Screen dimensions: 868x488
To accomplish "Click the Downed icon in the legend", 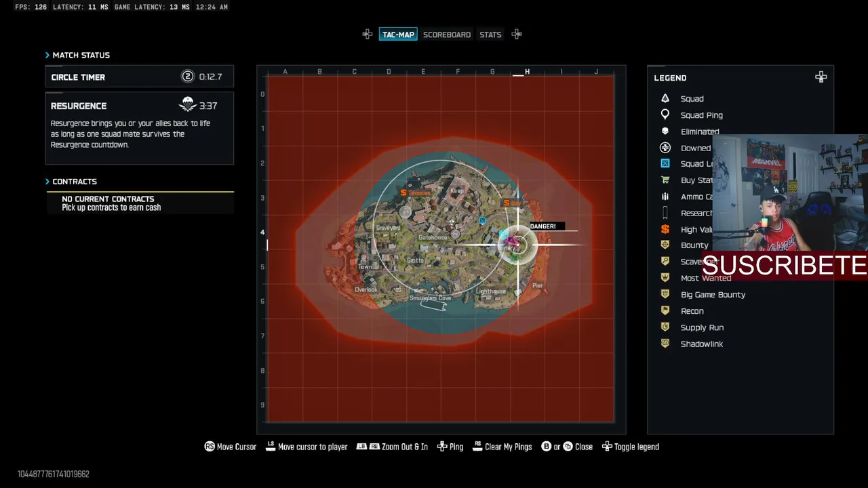I will (665, 148).
